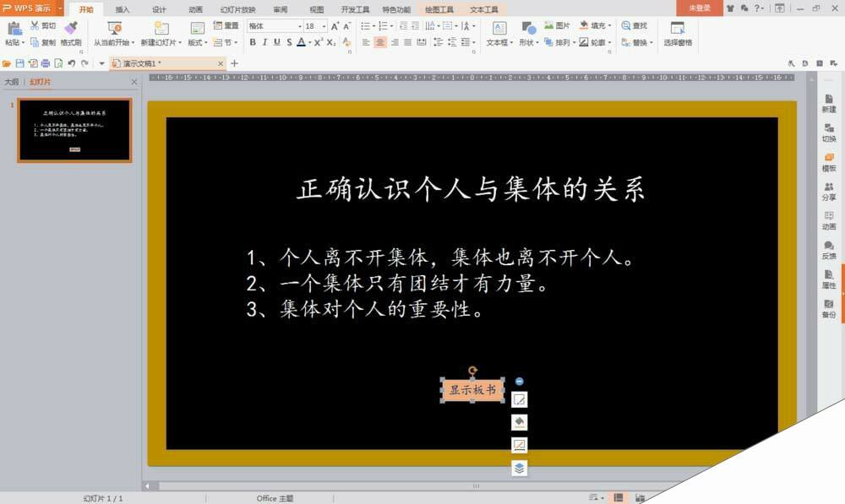Insert a Picture (图片)

pos(557,25)
